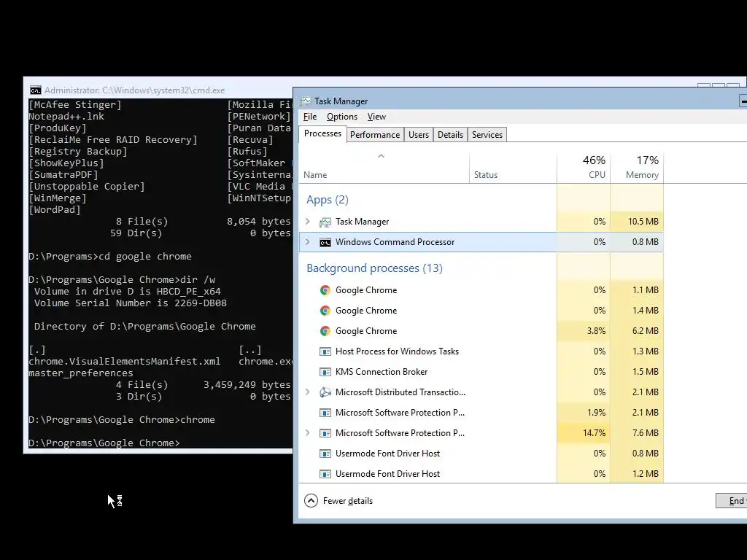Click the sort arrow above the Name column
Viewport: 747px width, 560px height.
click(381, 156)
